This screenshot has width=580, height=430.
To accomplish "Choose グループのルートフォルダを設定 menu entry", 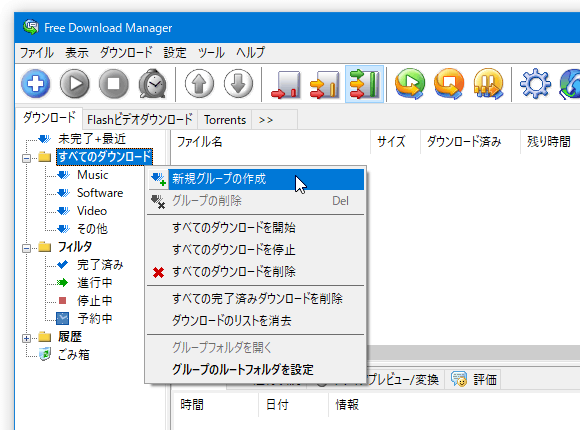I will pyautogui.click(x=256, y=370).
